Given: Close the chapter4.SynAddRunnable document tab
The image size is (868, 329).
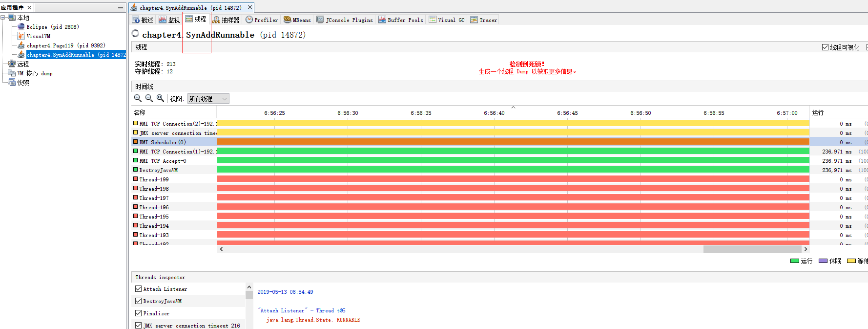Looking at the screenshot, I should (250, 7).
